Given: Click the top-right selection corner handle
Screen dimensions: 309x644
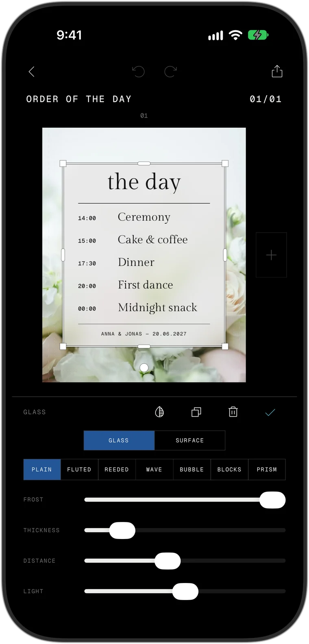Looking at the screenshot, I should (225, 164).
